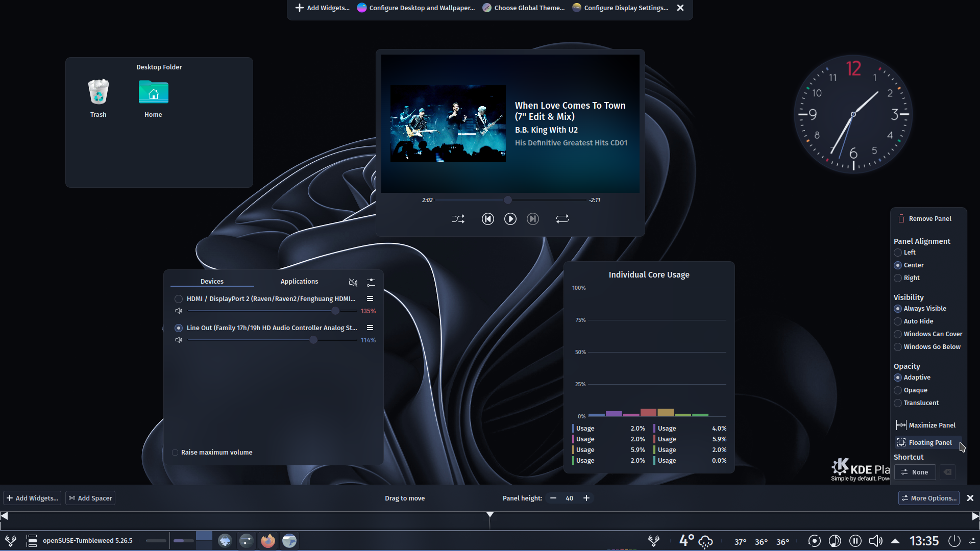
Task: Launch Firefox from the taskbar
Action: click(268, 541)
